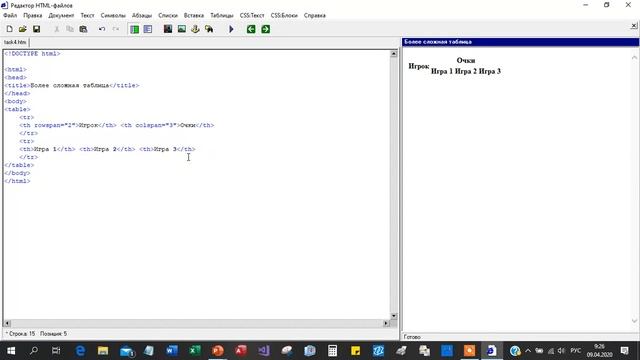This screenshot has width=640, height=360.
Task: Click the Copy icon in toolbar
Action: (70, 29)
